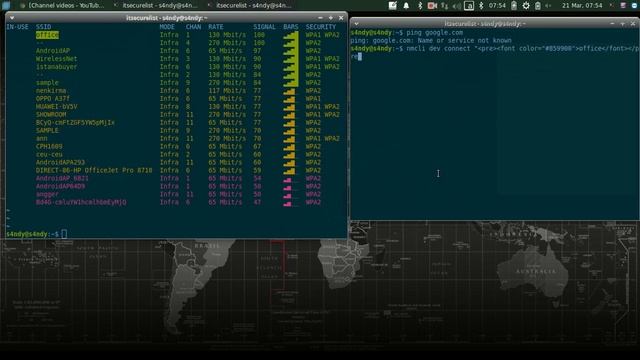This screenshot has height=360, width=640.
Task: Click the 'SSID' column header
Action: pos(43,27)
